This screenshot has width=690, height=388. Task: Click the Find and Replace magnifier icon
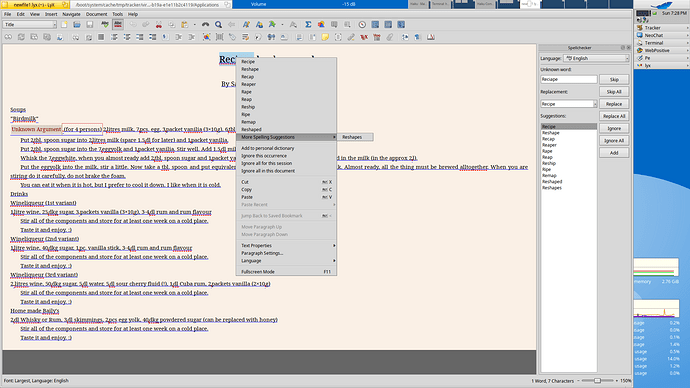click(x=218, y=25)
